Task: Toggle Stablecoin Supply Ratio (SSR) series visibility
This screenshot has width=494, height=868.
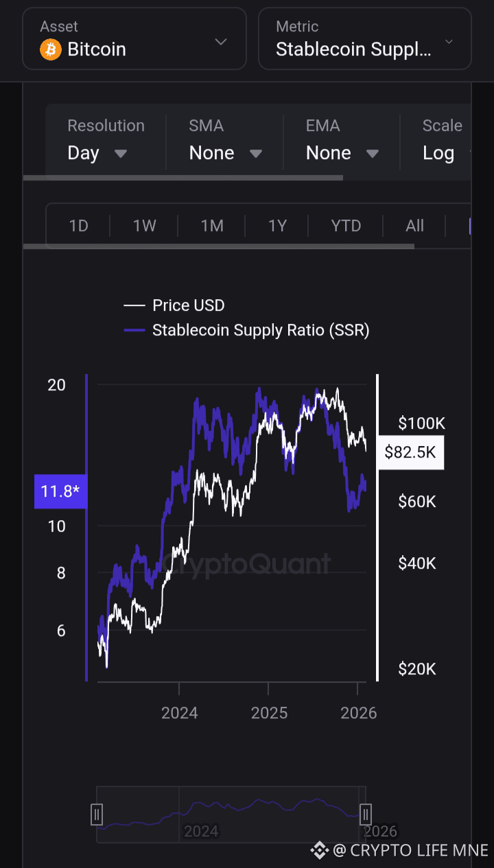Action: (260, 330)
